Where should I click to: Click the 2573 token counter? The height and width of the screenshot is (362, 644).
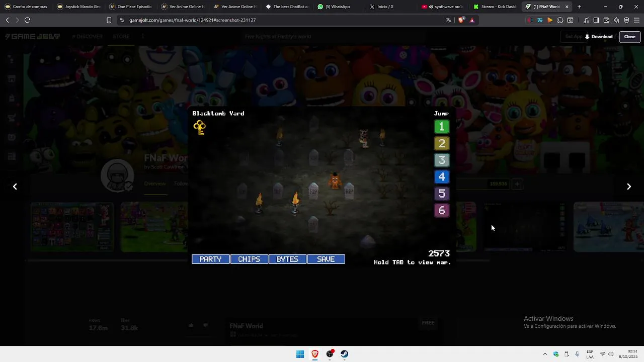coord(439,253)
